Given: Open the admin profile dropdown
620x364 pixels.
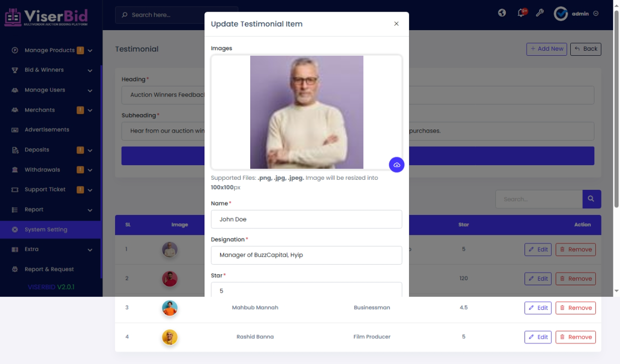Looking at the screenshot, I should pos(576,14).
